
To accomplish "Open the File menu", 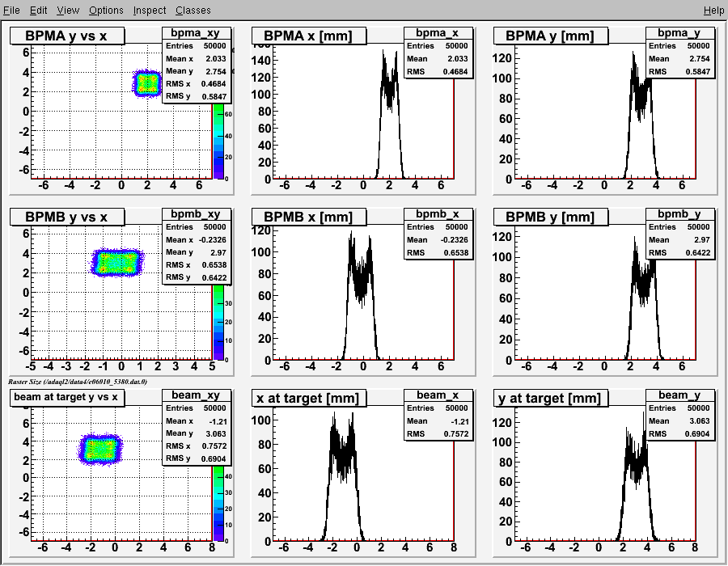I will [11, 11].
